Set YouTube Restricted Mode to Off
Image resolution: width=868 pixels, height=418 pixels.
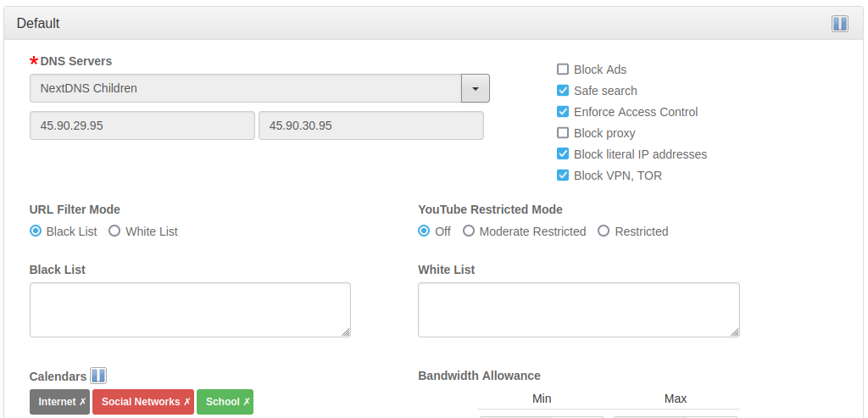(x=424, y=231)
